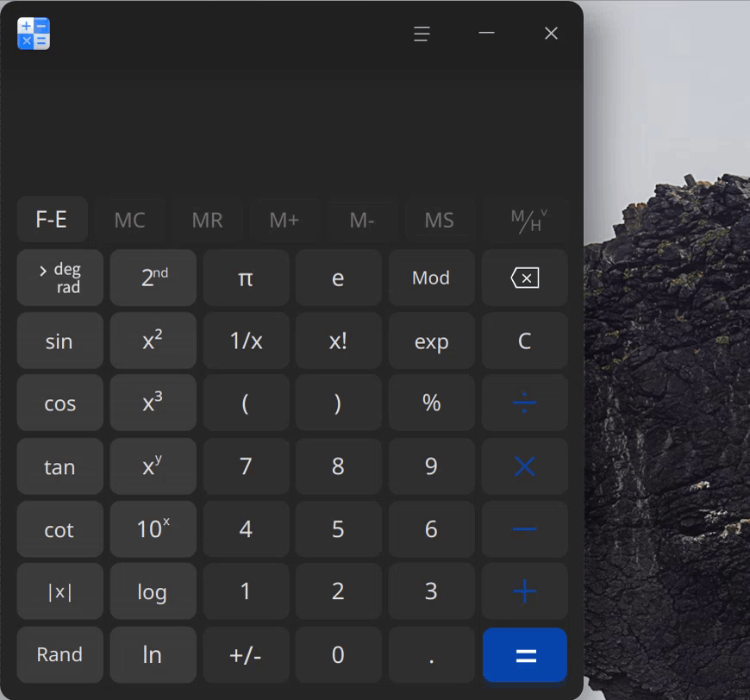This screenshot has width=750, height=700.
Task: Click the cot function button
Action: point(59,528)
